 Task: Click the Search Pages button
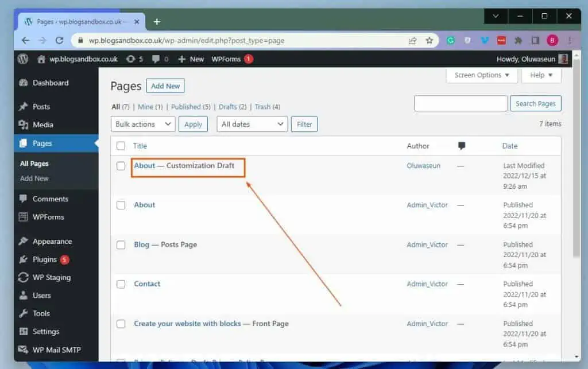[535, 103]
